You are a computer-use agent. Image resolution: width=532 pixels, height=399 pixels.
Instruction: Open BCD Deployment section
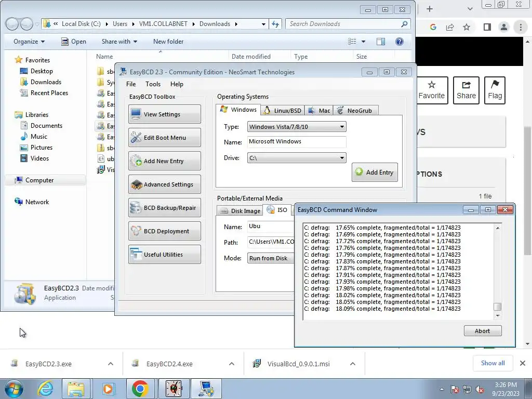click(x=165, y=231)
